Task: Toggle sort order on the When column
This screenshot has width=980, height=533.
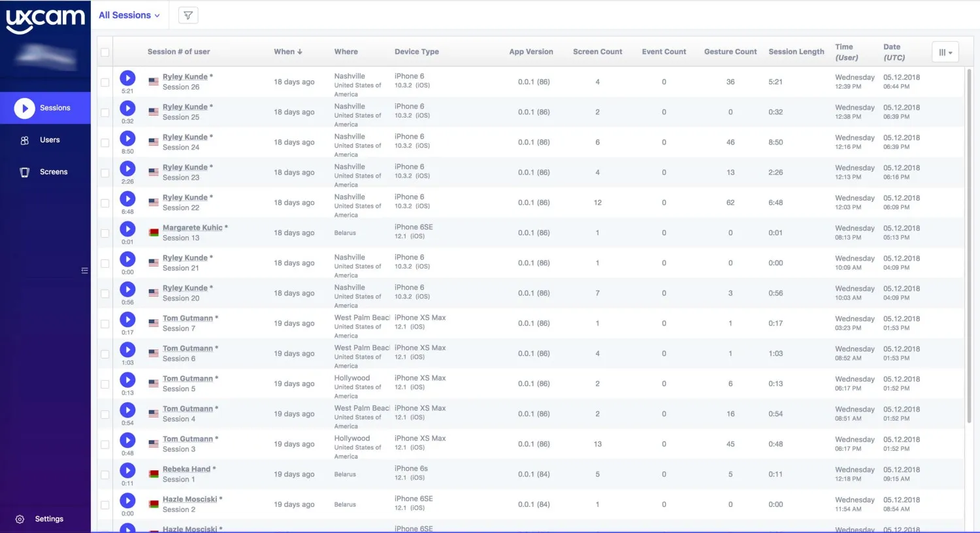Action: pyautogui.click(x=288, y=52)
